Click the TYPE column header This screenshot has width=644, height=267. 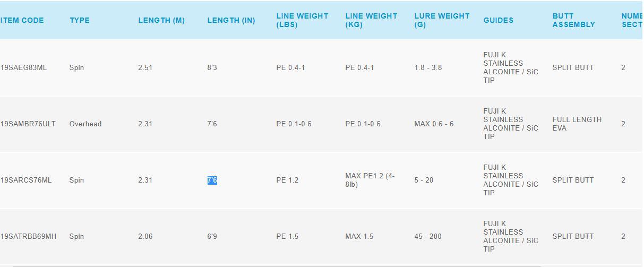tap(80, 20)
